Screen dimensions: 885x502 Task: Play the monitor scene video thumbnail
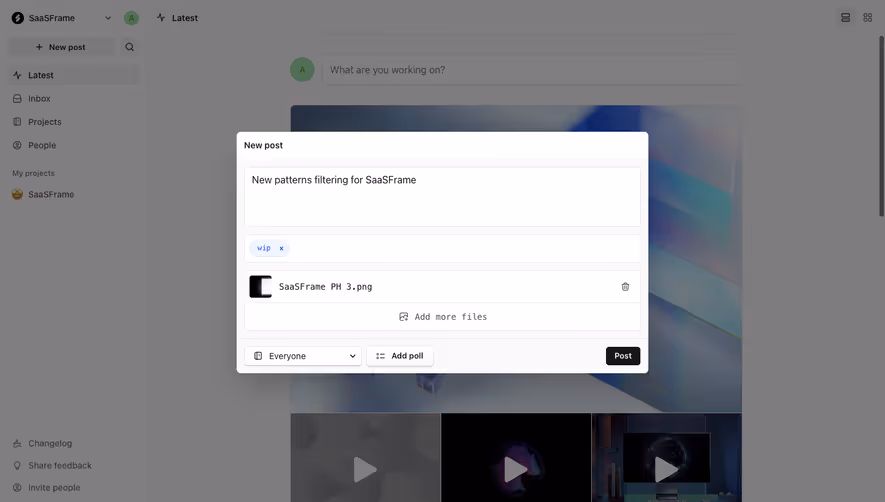click(x=666, y=469)
